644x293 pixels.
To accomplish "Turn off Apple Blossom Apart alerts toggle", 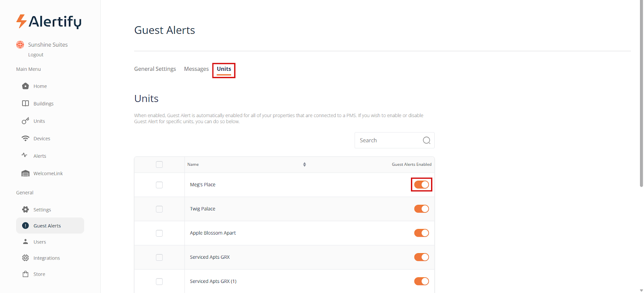I will [421, 233].
